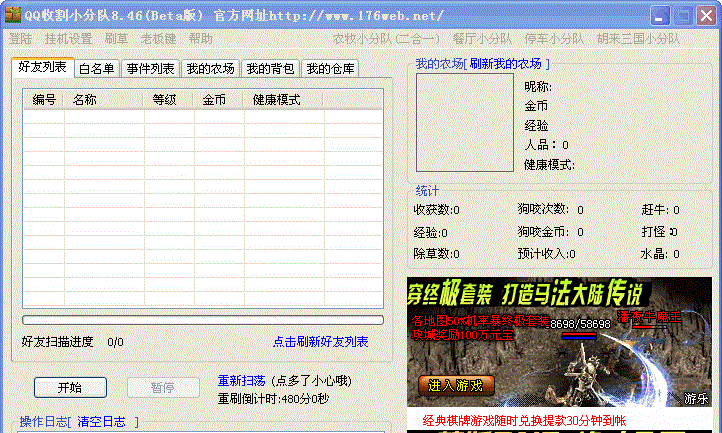Click the 进入游戏 button in the ad
This screenshot has width=722, height=433.
456,386
